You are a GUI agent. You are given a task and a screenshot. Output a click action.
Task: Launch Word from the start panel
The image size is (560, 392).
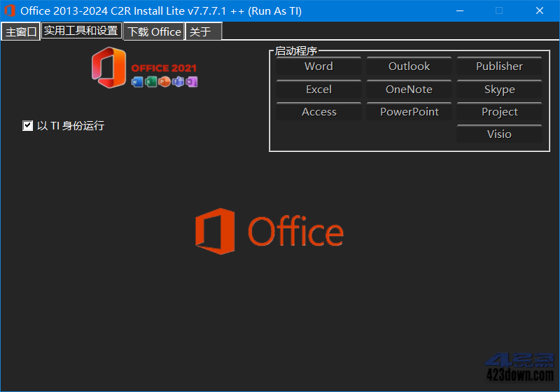[318, 66]
